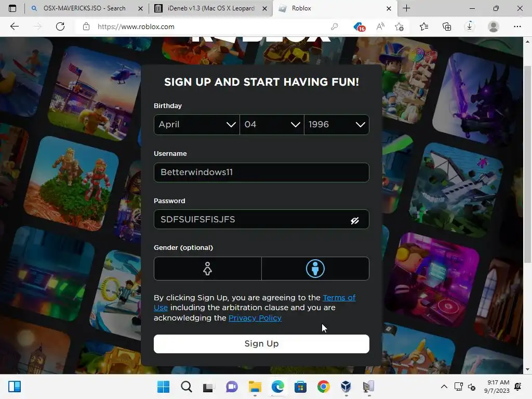532x399 pixels.
Task: Open File Explorer from the taskbar
Action: (x=255, y=387)
